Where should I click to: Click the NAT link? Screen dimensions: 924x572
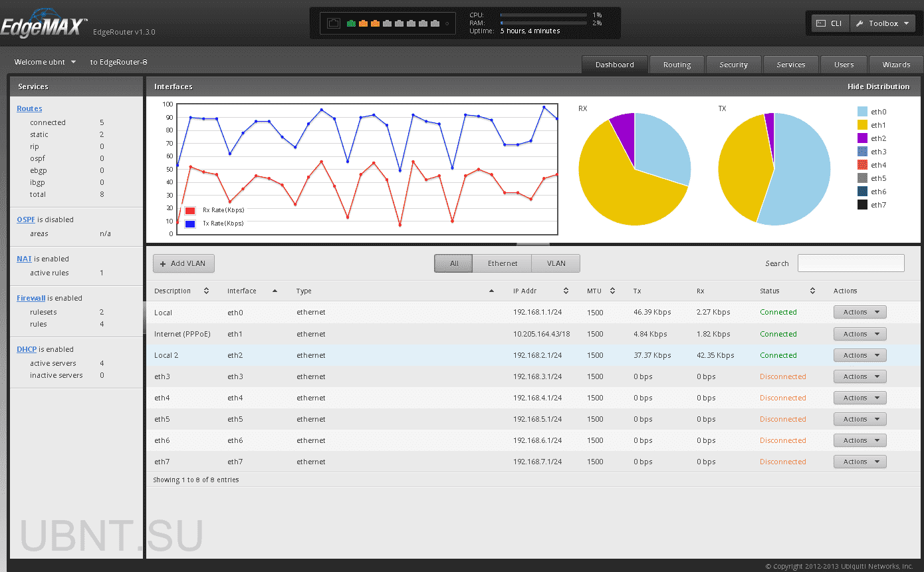[x=25, y=259]
